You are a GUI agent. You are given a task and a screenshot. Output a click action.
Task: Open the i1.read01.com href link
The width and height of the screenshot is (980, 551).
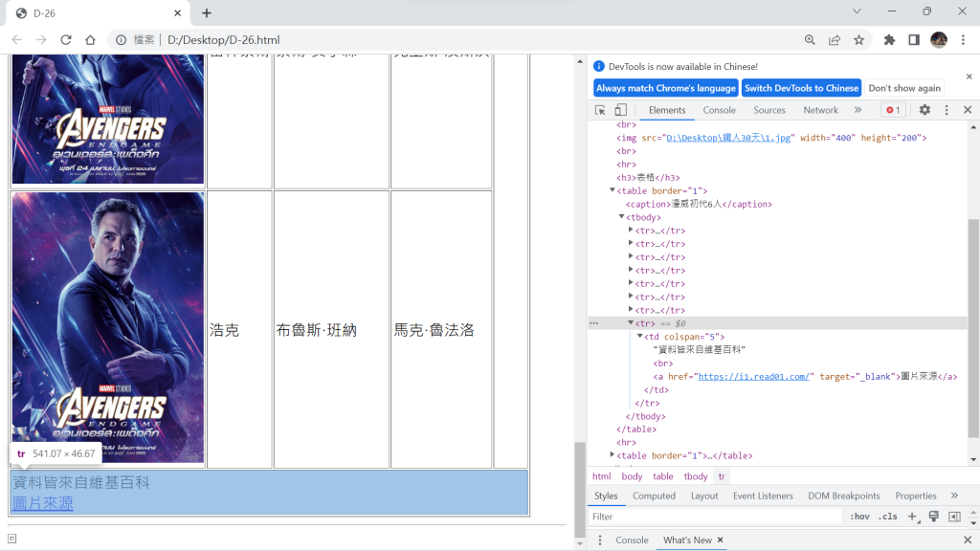(x=754, y=377)
